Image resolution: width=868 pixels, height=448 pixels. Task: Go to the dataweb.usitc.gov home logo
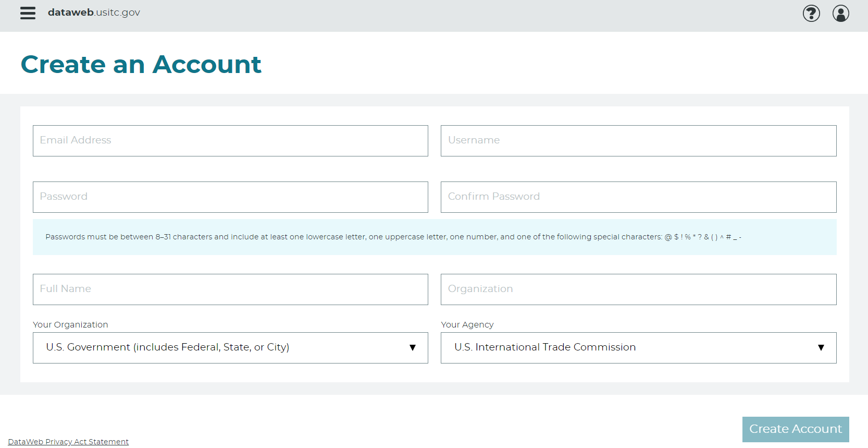94,13
